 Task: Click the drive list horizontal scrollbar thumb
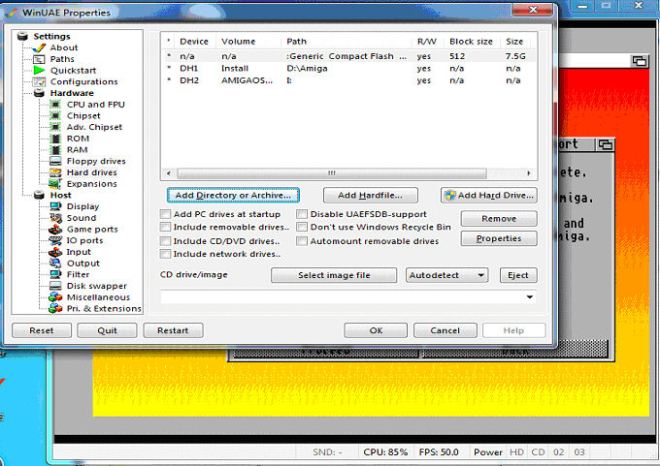[332, 173]
